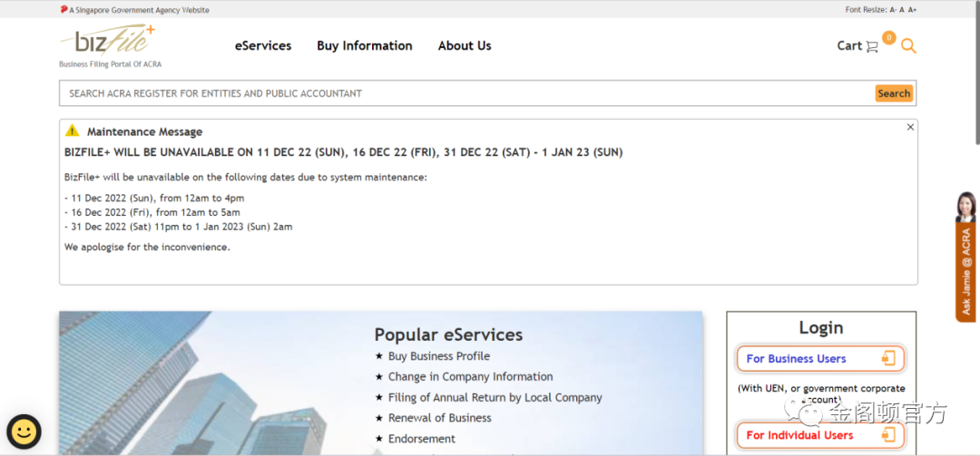Close the Maintenance Message box

(x=910, y=127)
